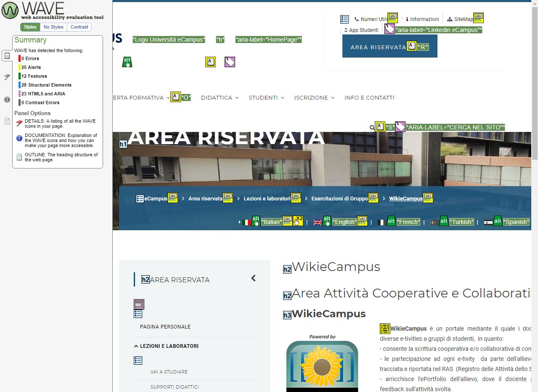This screenshot has width=538, height=392.
Task: Go to Lezioni e laboratori breadcrumb
Action: (267, 198)
